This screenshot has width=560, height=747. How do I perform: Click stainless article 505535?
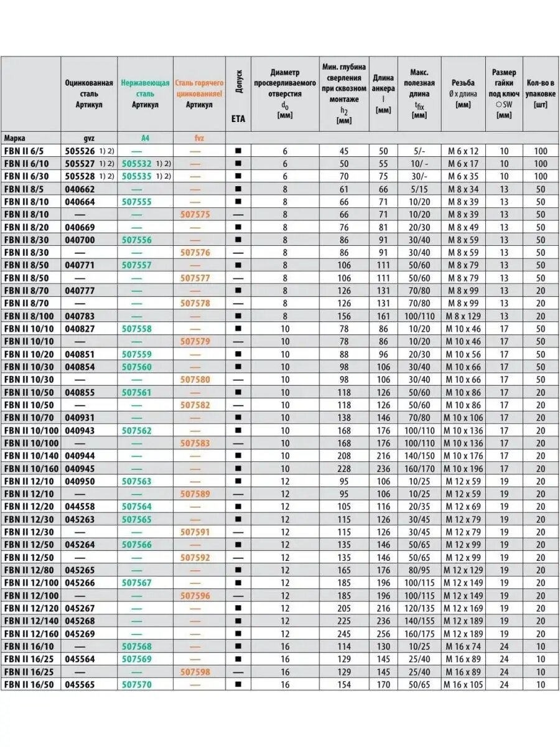[x=137, y=176]
